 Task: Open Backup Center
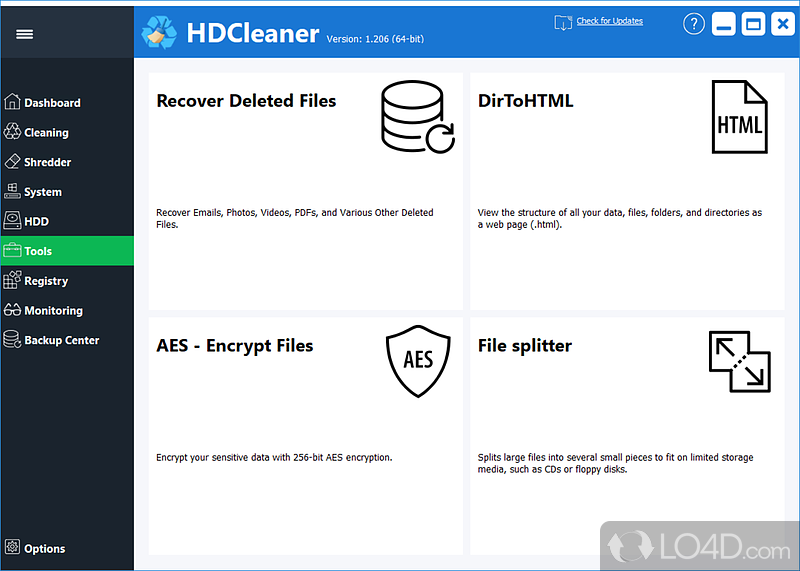tap(67, 339)
